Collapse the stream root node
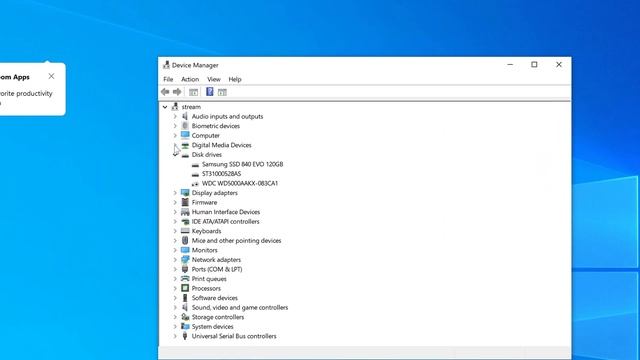The image size is (640, 360). click(x=165, y=107)
